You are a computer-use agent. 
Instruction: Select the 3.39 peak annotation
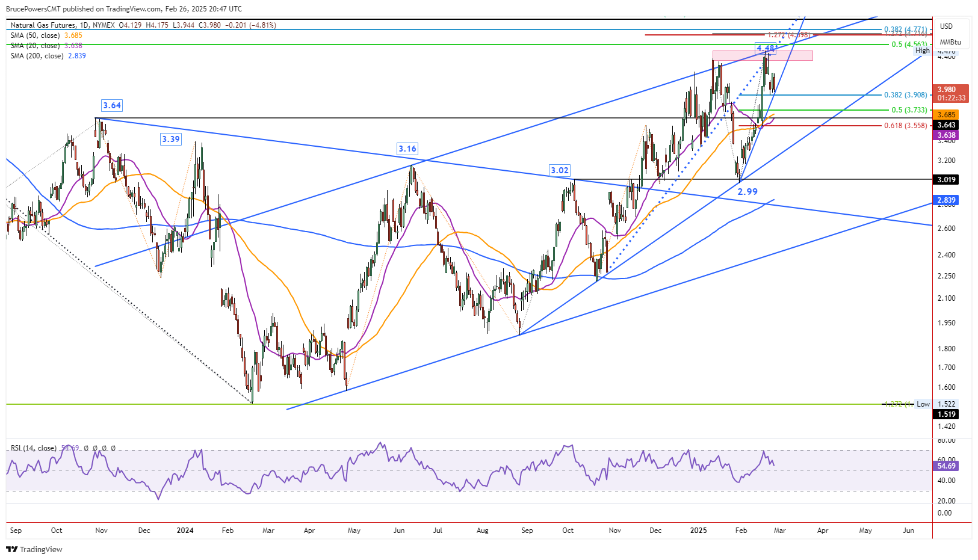click(171, 139)
